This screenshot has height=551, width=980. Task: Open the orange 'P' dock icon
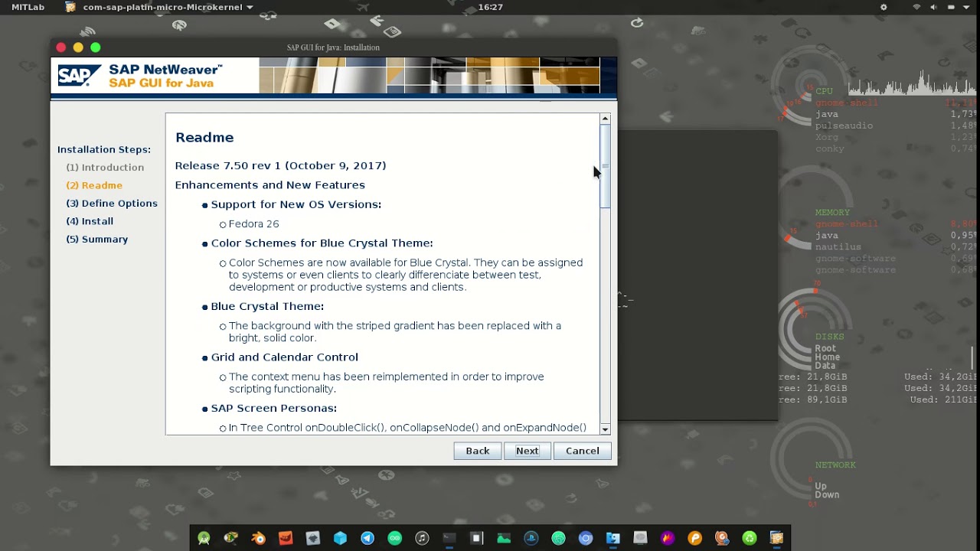(694, 538)
